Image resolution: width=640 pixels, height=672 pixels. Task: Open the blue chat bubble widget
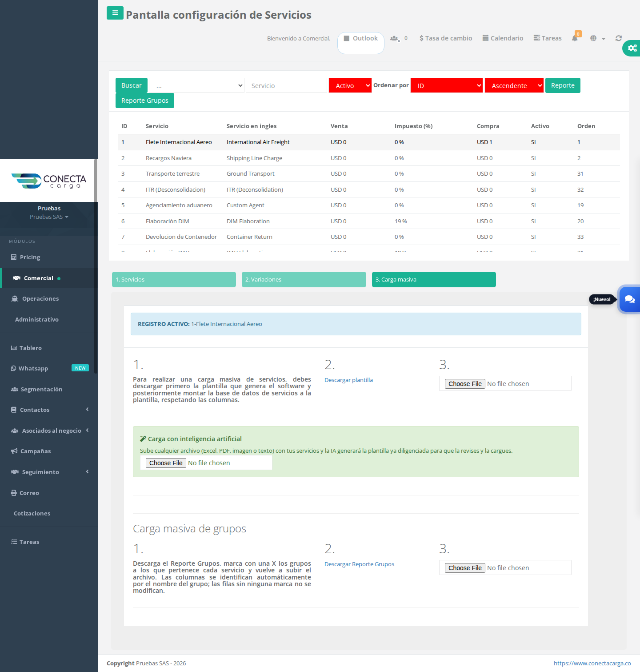click(629, 299)
